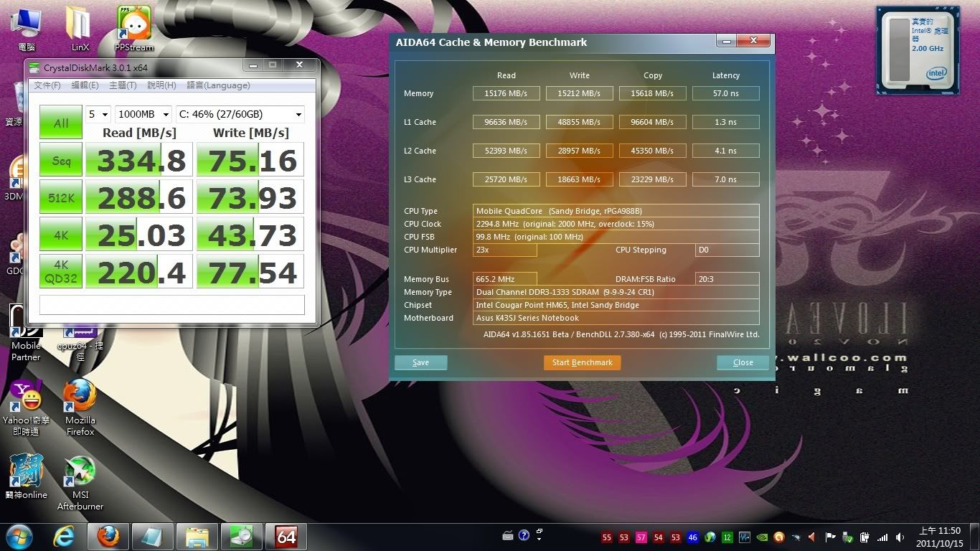Switch to CrystalDiskMark taskbar button

[242, 537]
